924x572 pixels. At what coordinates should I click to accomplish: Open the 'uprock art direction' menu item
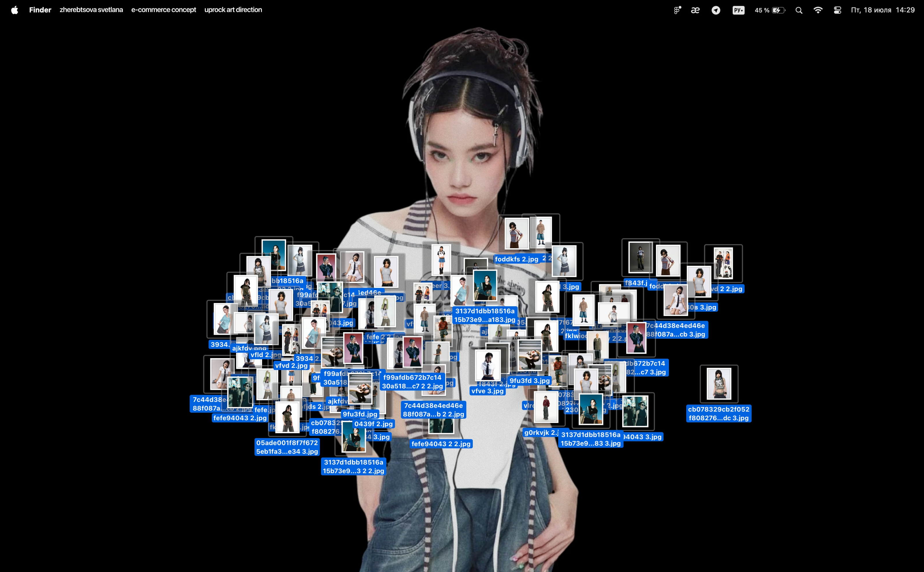point(233,10)
